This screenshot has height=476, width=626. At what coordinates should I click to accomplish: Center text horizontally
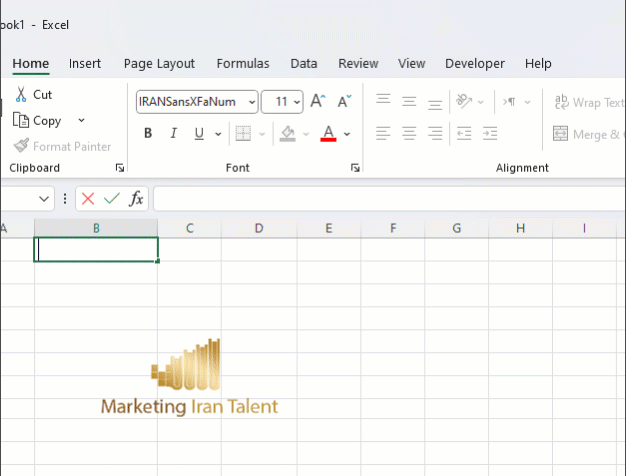click(409, 133)
